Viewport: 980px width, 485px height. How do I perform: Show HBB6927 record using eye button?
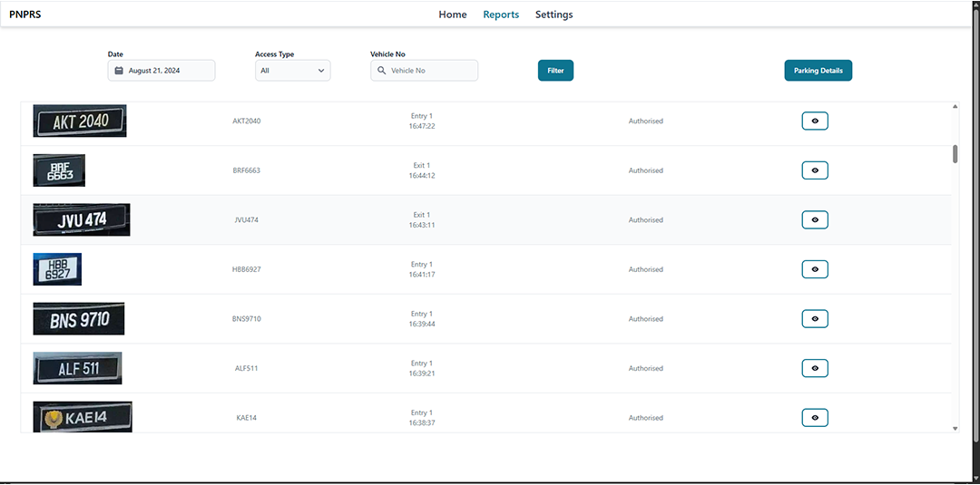[x=814, y=269]
